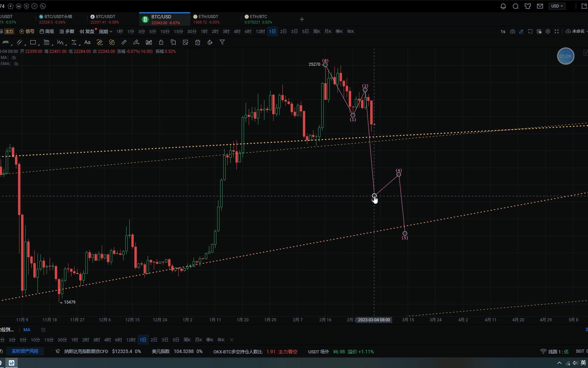Select the parallel channel line tool
Screen dimensions: 588x368
tap(19, 42)
